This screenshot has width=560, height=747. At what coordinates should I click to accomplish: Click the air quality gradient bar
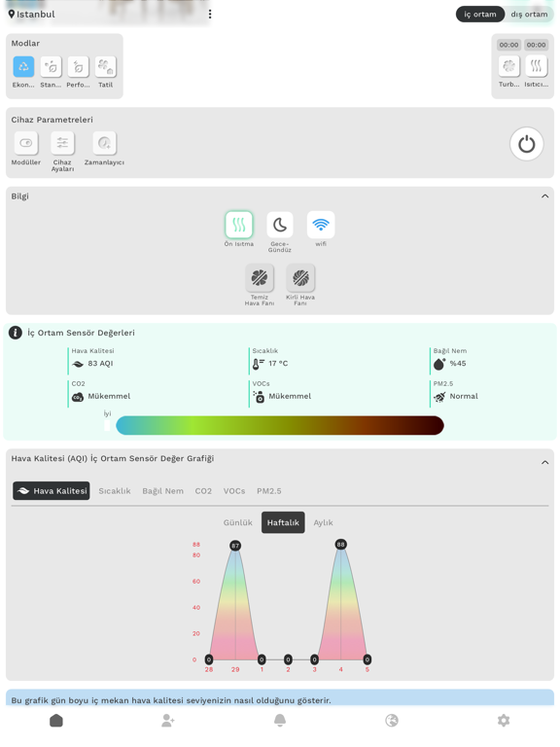coord(280,425)
